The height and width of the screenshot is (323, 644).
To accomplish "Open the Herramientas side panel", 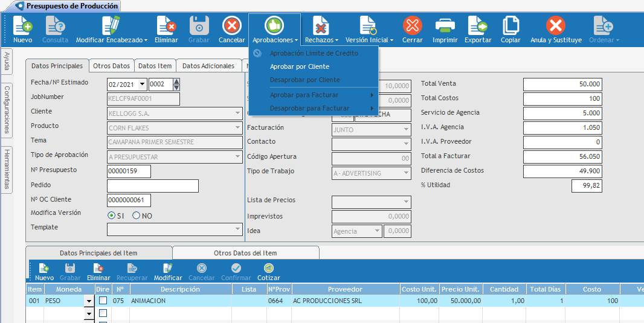I will click(7, 169).
